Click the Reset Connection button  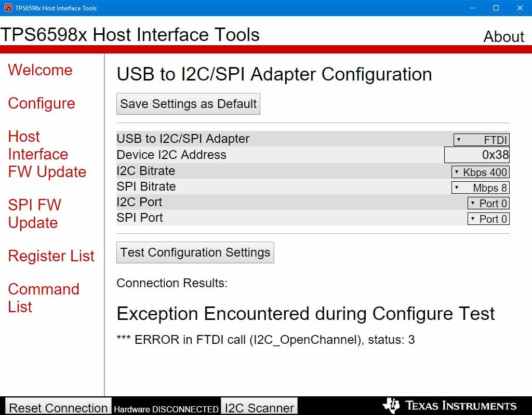(58, 407)
